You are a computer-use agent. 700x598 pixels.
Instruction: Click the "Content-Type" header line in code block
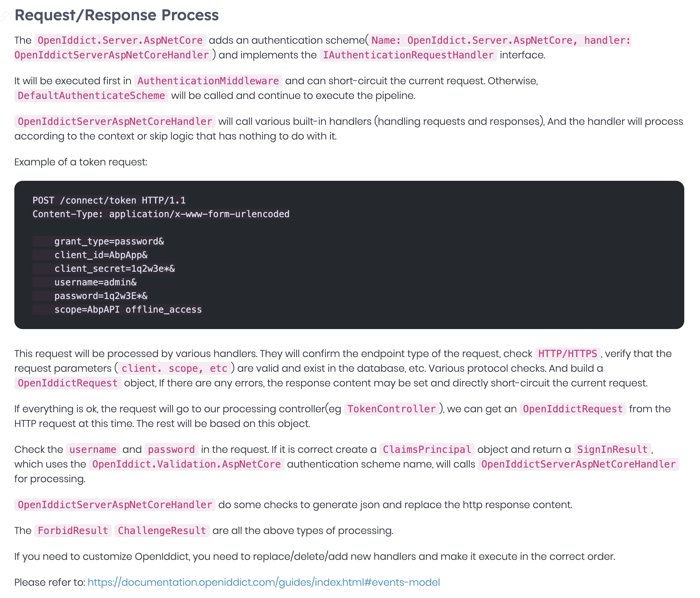[161, 214]
